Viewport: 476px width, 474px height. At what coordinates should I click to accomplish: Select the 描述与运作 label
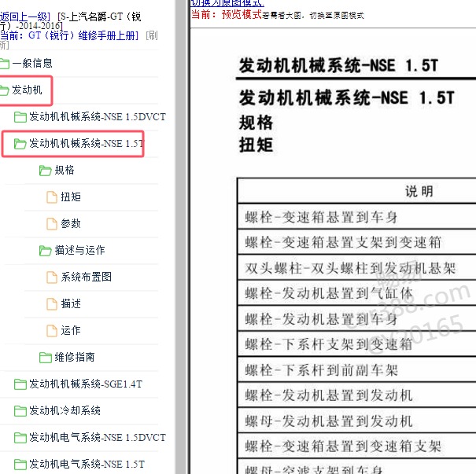79,250
